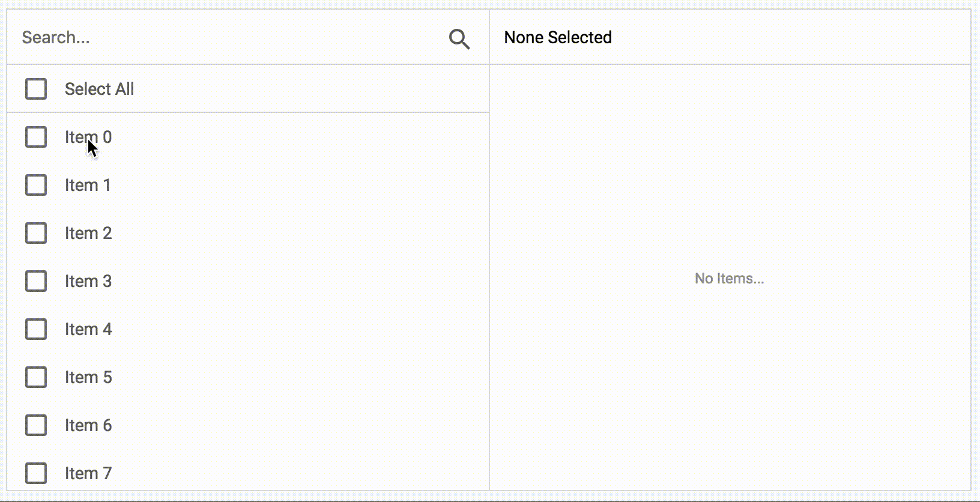Viewport: 980px width, 502px height.
Task: Click the Item 6 label text
Action: tap(88, 425)
